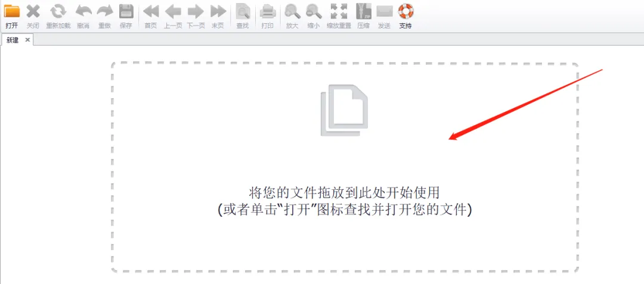Zoom in with 放大 magnifier
The height and width of the screenshot is (284, 644).
[292, 11]
